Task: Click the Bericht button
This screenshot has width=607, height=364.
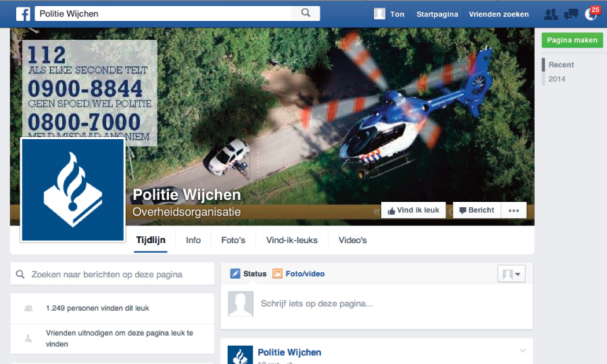Action: click(477, 211)
